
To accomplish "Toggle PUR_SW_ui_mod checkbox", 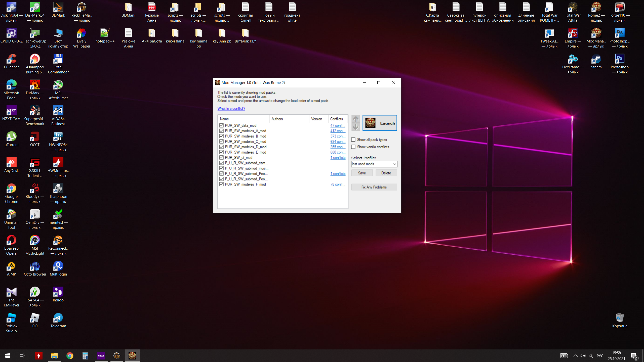I will [221, 158].
